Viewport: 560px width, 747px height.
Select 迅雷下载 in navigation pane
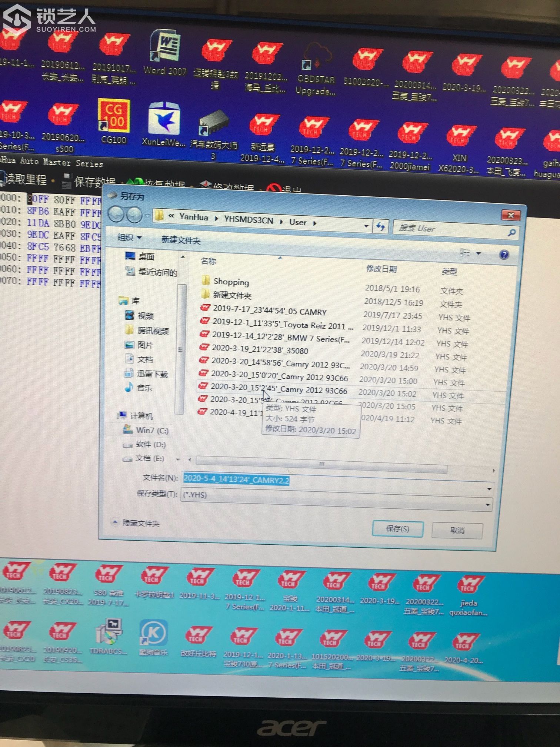click(146, 373)
